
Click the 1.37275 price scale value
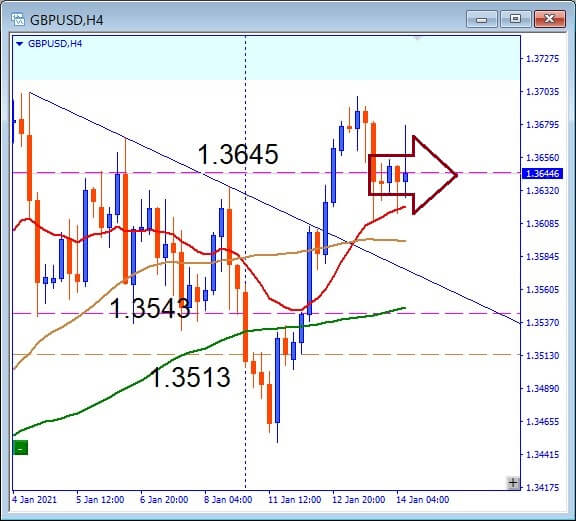pyautogui.click(x=543, y=59)
